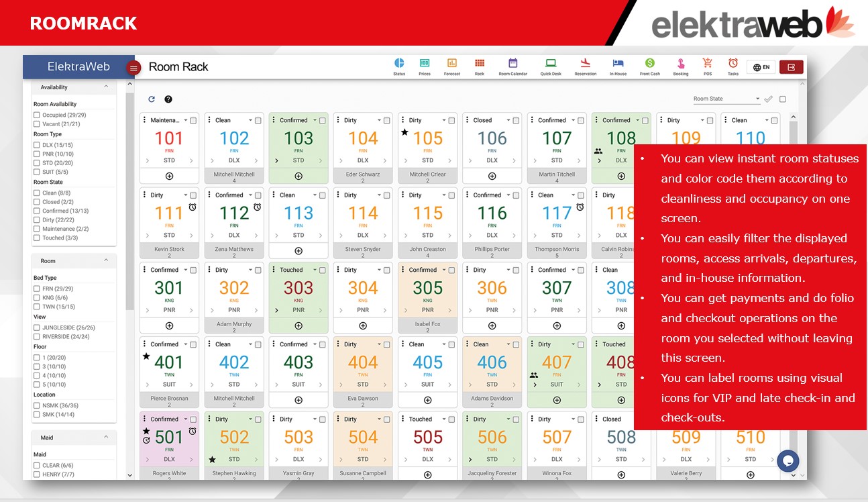Click the POS cart icon
This screenshot has width=868, height=502.
[x=706, y=62]
